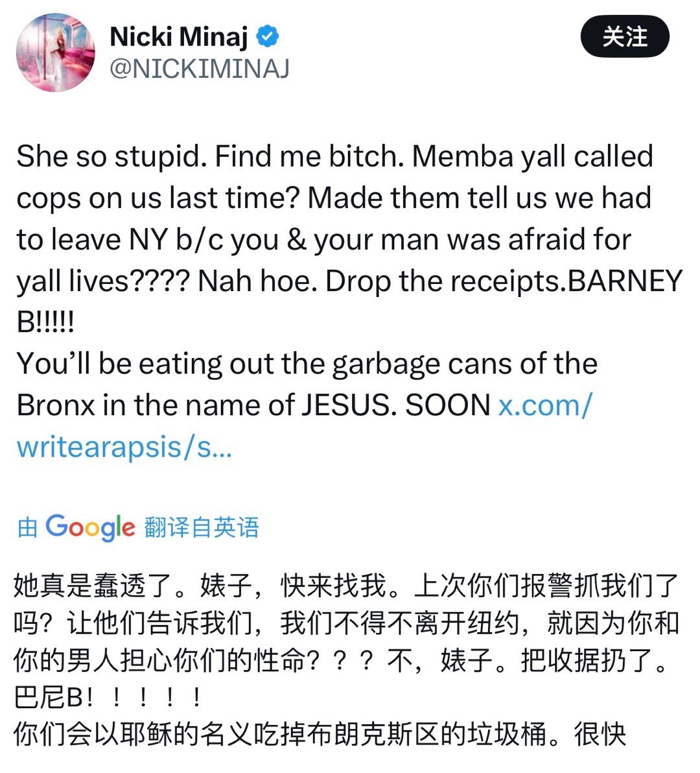Follow the x.com/ quoted post link
This screenshot has width=700, height=773.
545,405
